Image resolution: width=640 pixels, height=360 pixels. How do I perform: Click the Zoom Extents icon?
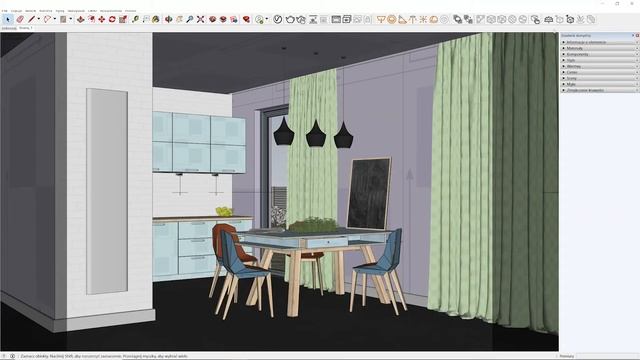[x=200, y=19]
